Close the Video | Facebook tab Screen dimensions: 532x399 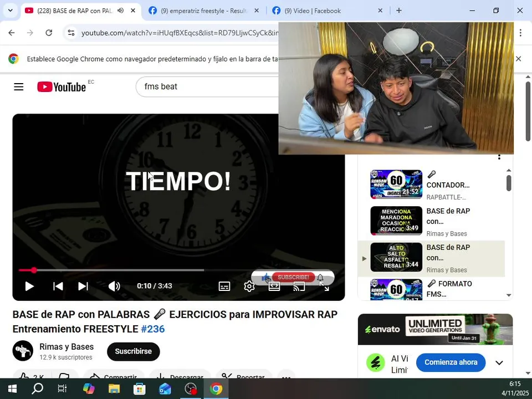[380, 11]
